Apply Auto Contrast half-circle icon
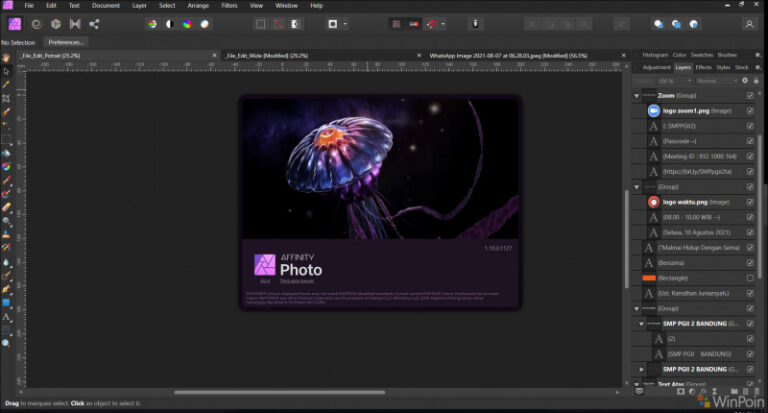The width and height of the screenshot is (768, 413). pyautogui.click(x=169, y=24)
